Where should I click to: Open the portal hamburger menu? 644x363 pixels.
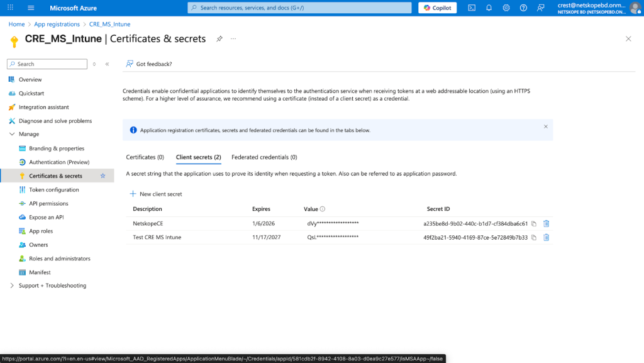tap(31, 8)
